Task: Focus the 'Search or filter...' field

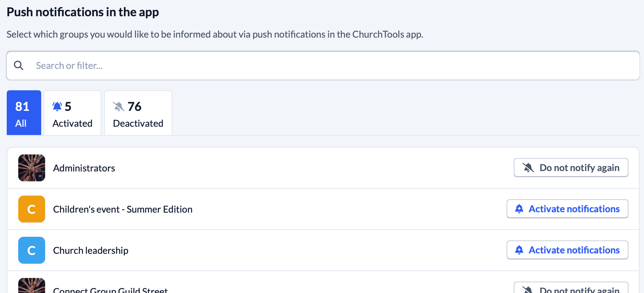Action: 333,66
